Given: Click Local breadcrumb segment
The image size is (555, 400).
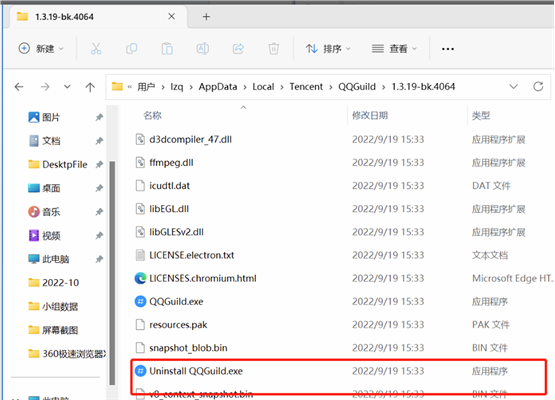Looking at the screenshot, I should pos(263,87).
